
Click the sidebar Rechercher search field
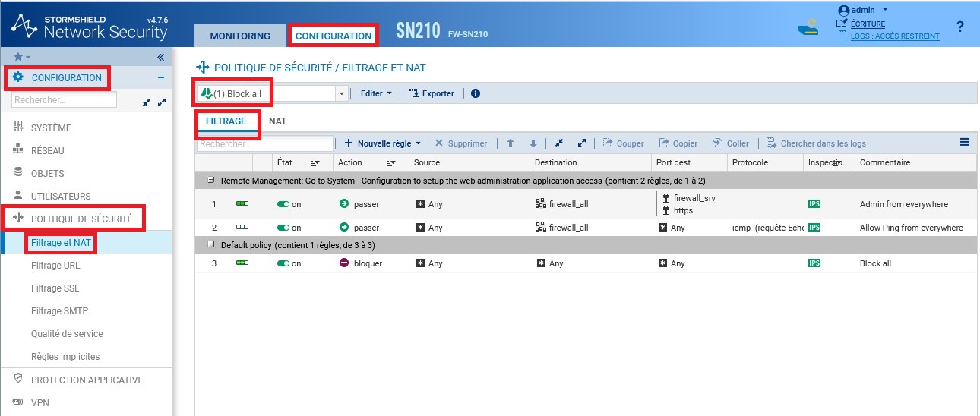tap(65, 99)
